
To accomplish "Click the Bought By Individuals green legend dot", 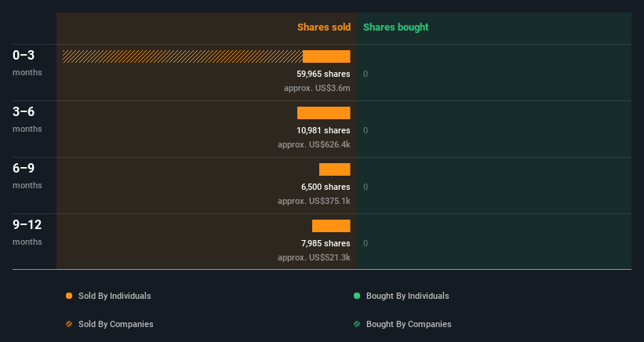I will (x=357, y=296).
